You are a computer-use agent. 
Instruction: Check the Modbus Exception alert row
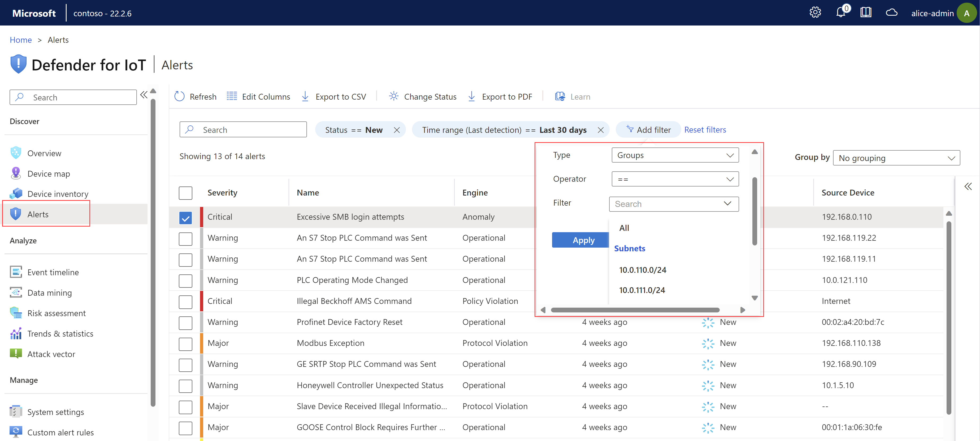coord(185,344)
